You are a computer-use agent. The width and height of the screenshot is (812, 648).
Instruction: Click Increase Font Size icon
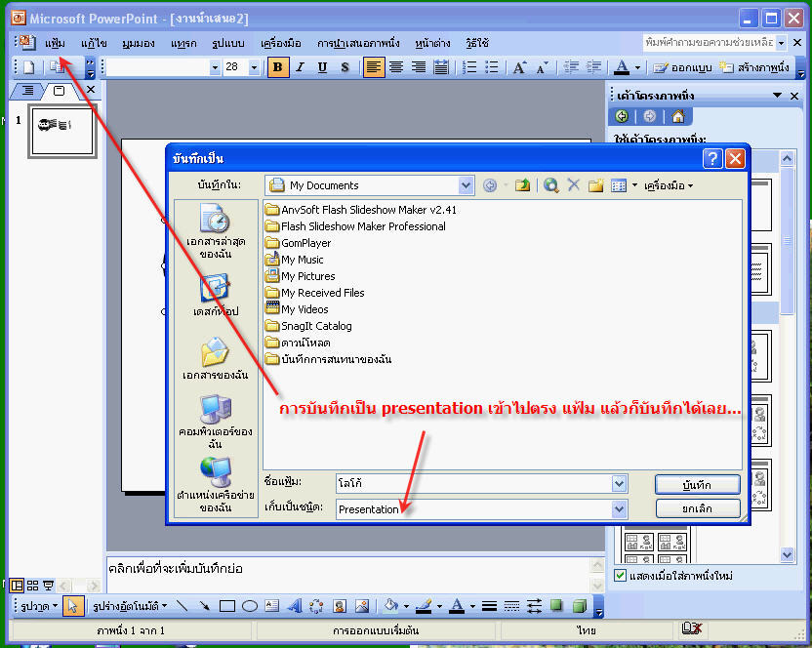[x=519, y=67]
